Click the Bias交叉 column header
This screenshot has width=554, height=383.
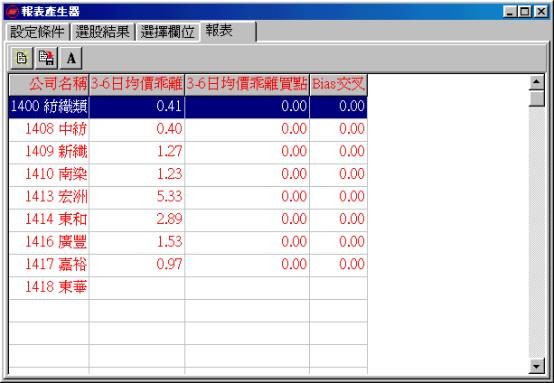pos(338,84)
